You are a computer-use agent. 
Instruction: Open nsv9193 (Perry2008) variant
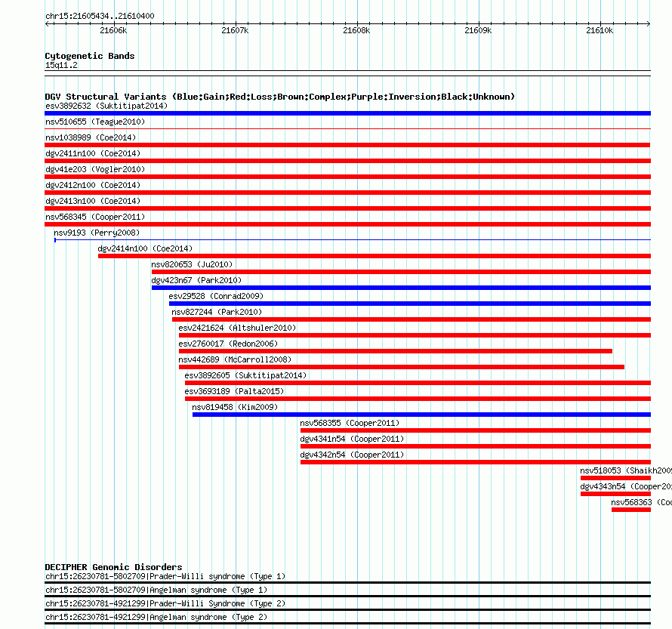point(97,233)
